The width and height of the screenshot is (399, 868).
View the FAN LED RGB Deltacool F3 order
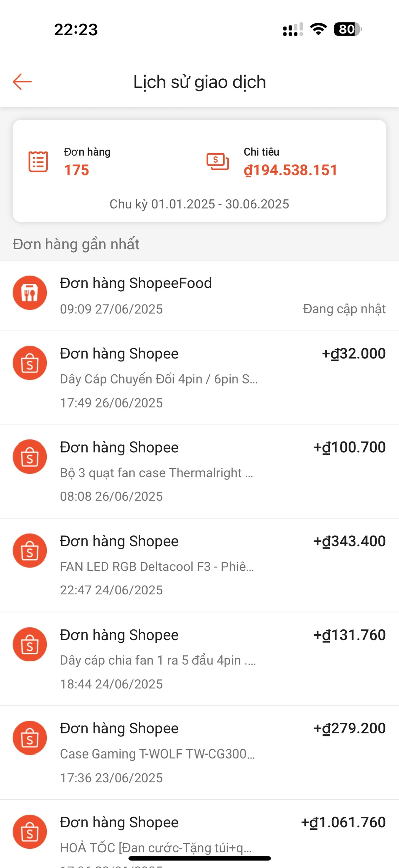(157, 567)
